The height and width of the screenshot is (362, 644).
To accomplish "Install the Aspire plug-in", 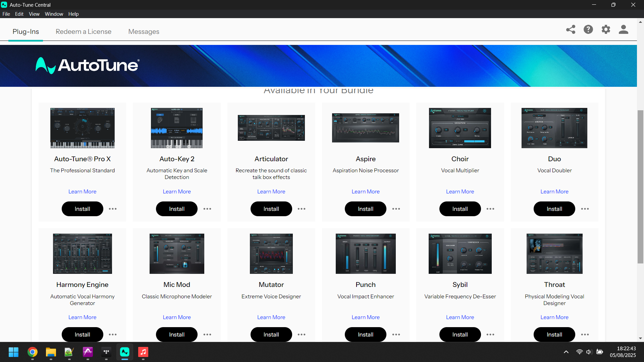I will [x=366, y=209].
